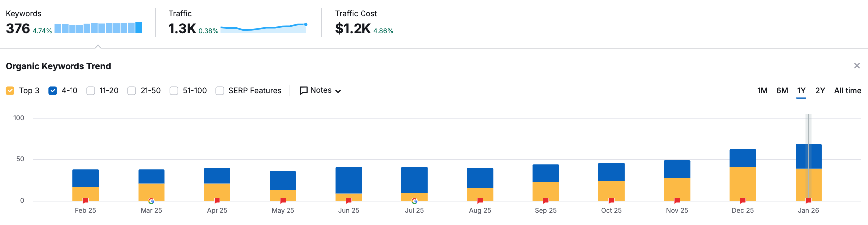Select the All time range
868x225 pixels.
point(847,90)
